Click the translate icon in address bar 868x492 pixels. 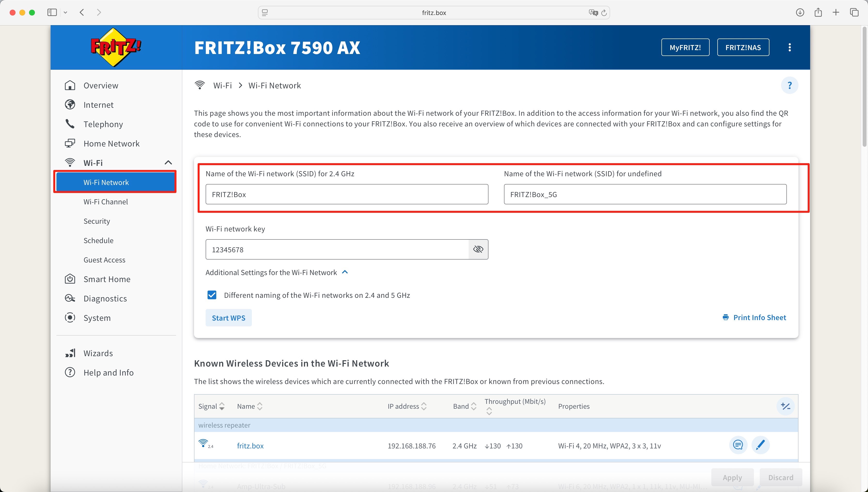tap(593, 13)
